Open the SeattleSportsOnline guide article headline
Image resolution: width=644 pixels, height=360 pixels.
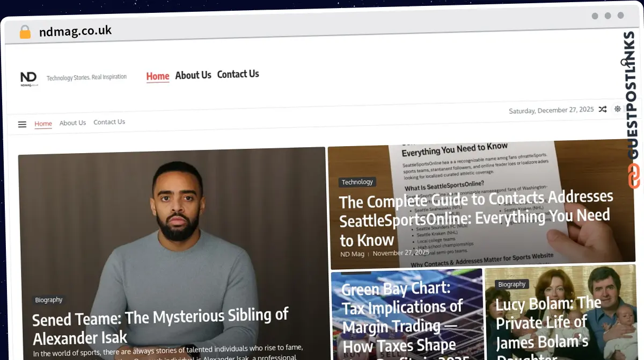coord(475,218)
